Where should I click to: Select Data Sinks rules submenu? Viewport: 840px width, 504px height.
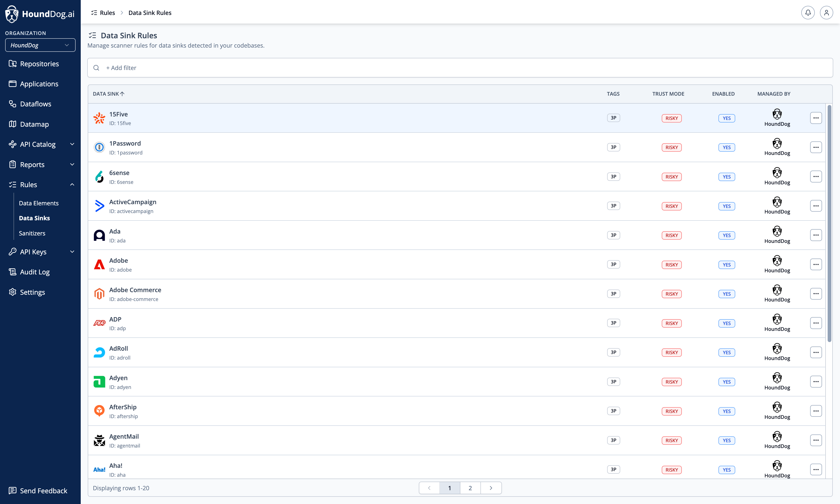tap(34, 218)
